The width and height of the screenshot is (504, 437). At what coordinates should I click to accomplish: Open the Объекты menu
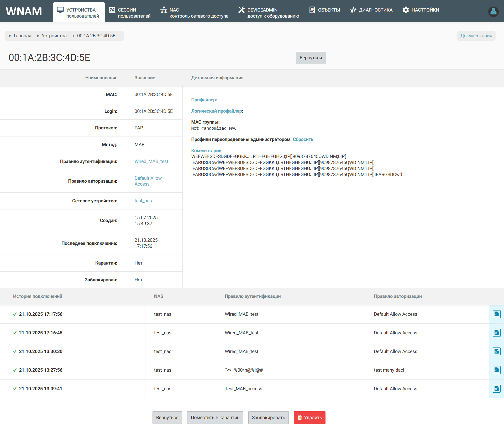(x=324, y=10)
